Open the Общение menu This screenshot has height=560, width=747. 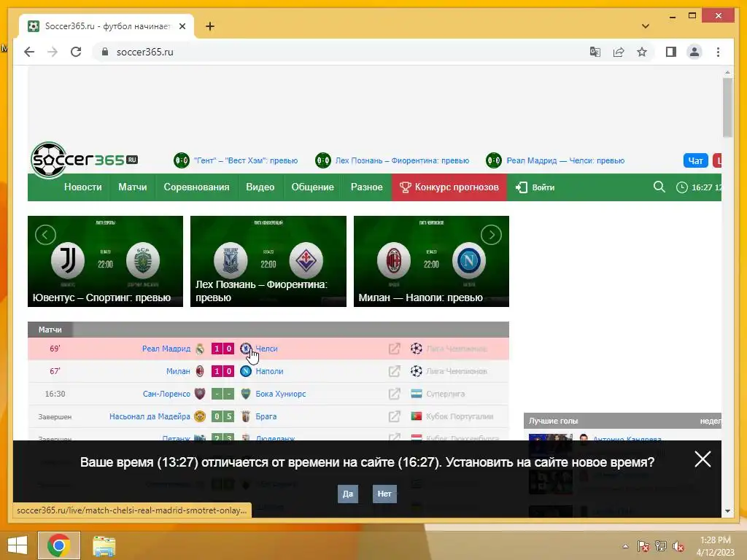point(312,187)
